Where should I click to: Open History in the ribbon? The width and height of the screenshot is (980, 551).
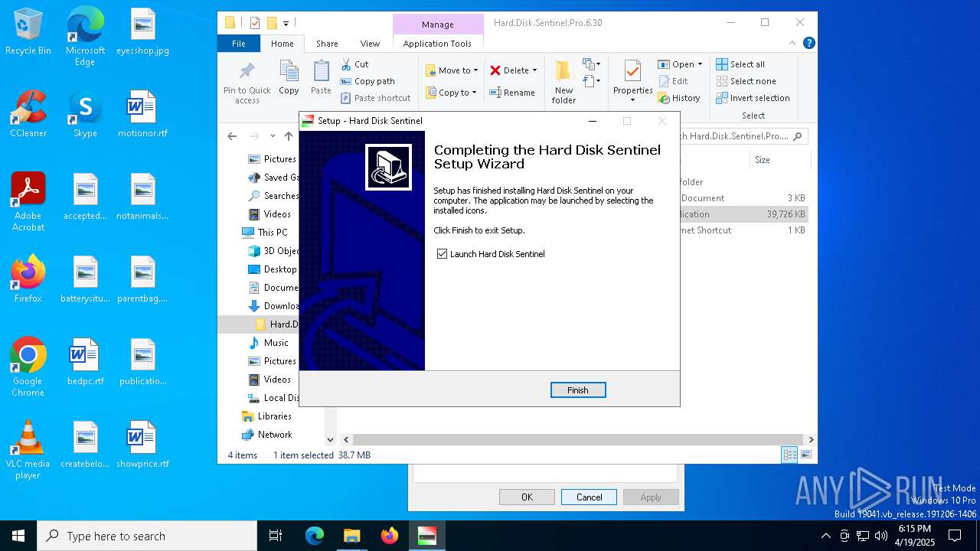[x=679, y=98]
